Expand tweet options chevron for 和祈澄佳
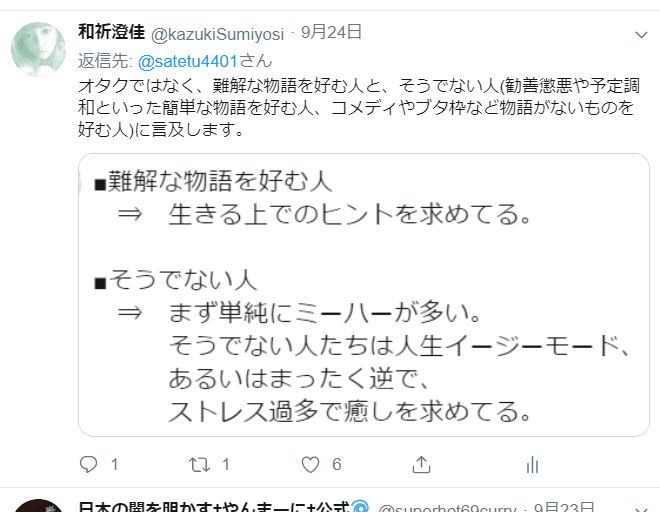 641,35
